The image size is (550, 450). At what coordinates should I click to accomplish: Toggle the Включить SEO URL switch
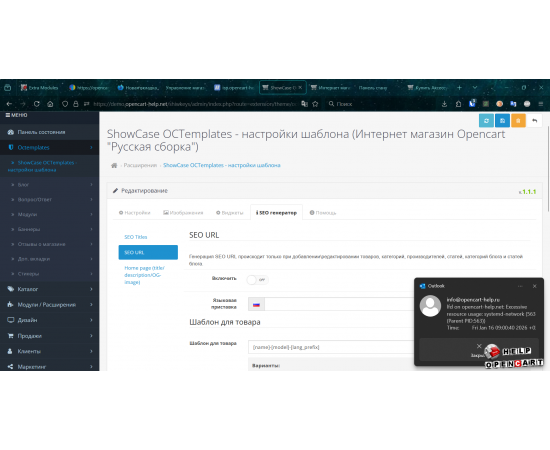257,280
